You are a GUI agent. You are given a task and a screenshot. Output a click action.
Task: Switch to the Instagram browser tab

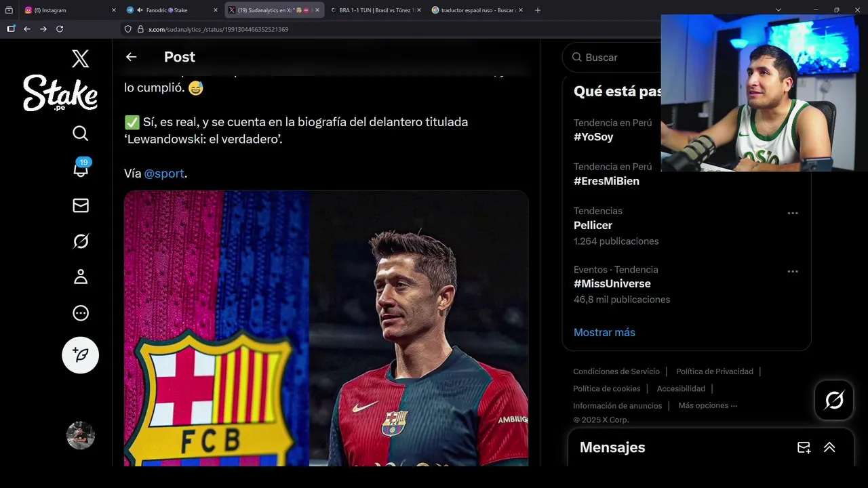click(x=68, y=10)
